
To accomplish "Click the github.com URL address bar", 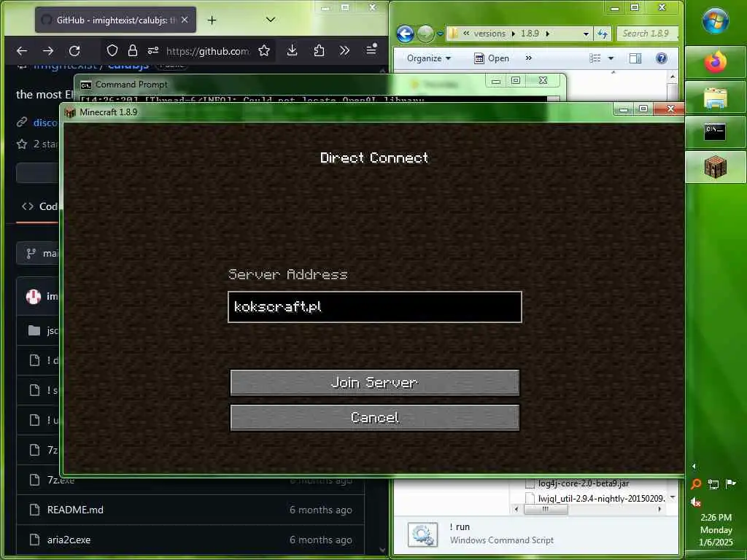I will pos(207,51).
